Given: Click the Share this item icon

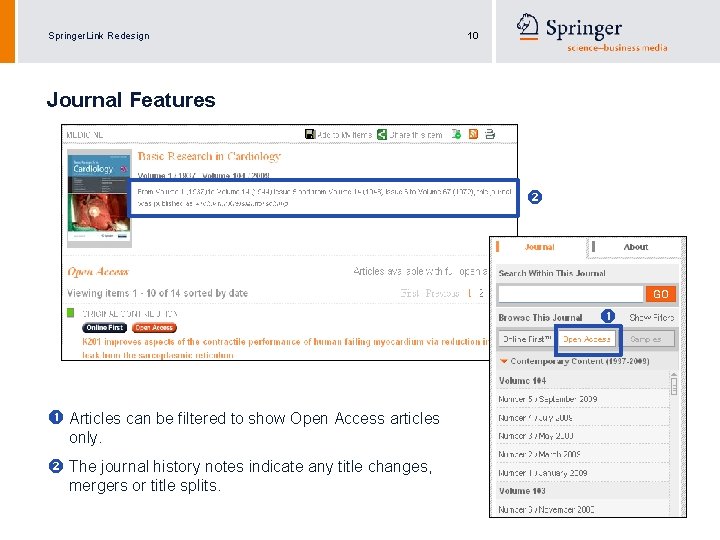Looking at the screenshot, I should click(x=382, y=134).
